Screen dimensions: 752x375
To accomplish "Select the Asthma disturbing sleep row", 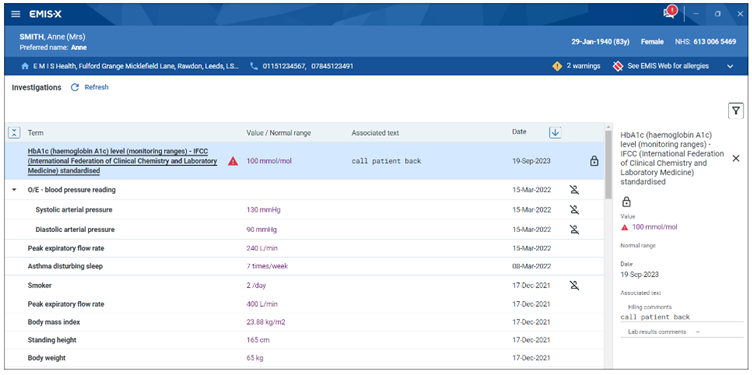I will coord(305,266).
